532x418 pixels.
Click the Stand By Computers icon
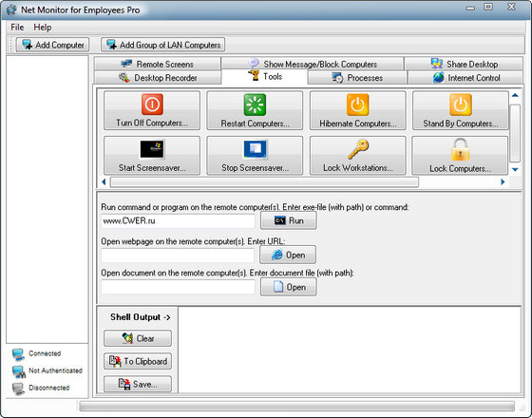tap(461, 104)
